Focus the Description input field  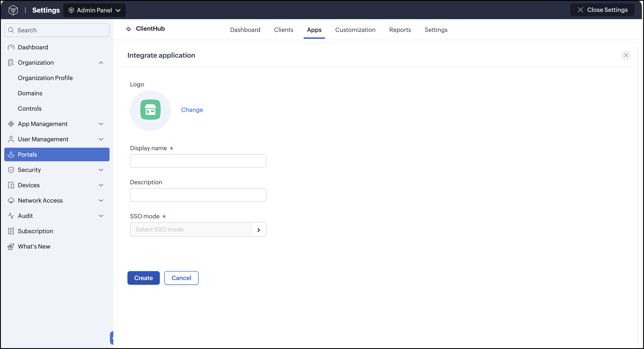(198, 195)
